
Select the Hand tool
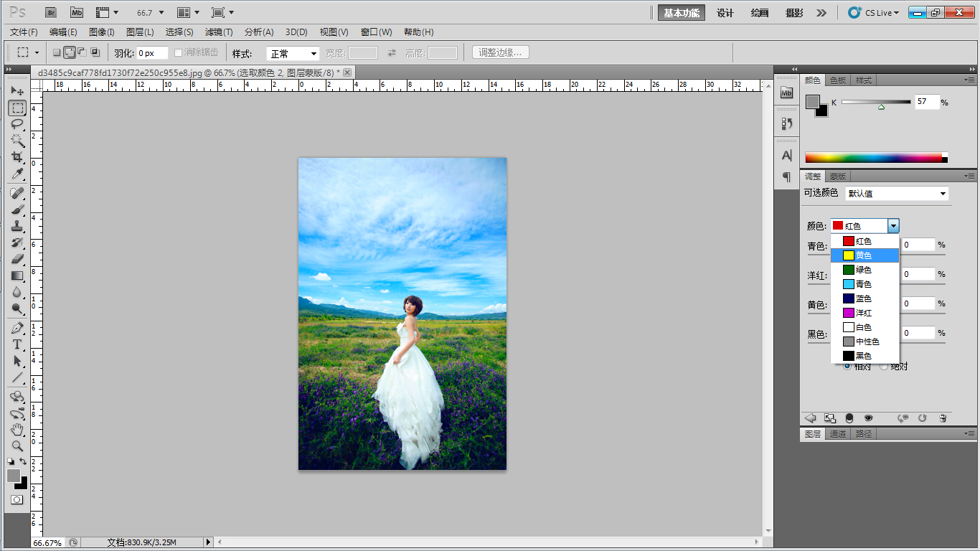17,429
